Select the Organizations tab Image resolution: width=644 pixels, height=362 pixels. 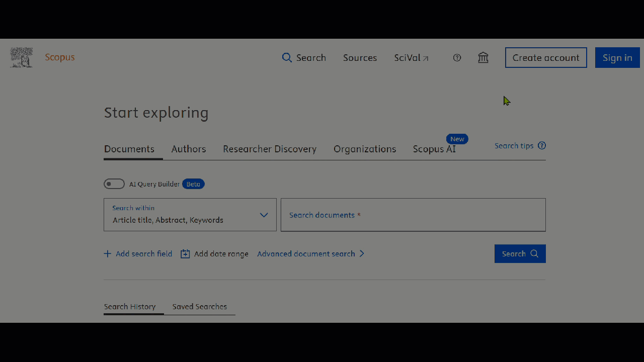[365, 149]
